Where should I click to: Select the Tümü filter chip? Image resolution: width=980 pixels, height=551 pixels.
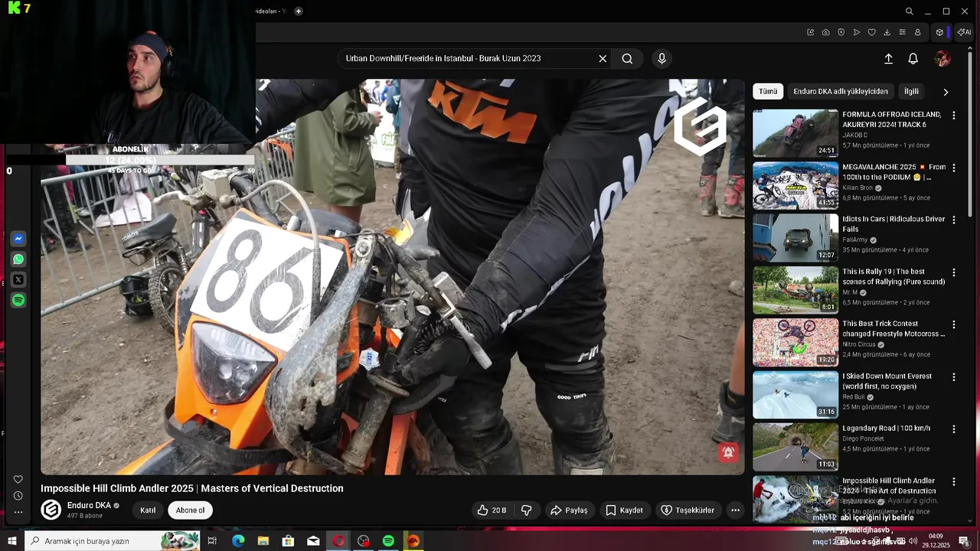pyautogui.click(x=768, y=92)
